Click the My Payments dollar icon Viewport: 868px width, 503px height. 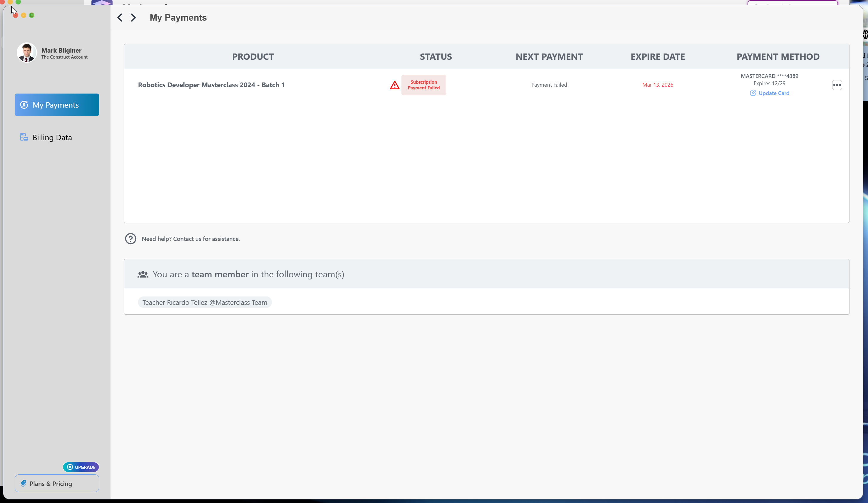[24, 105]
